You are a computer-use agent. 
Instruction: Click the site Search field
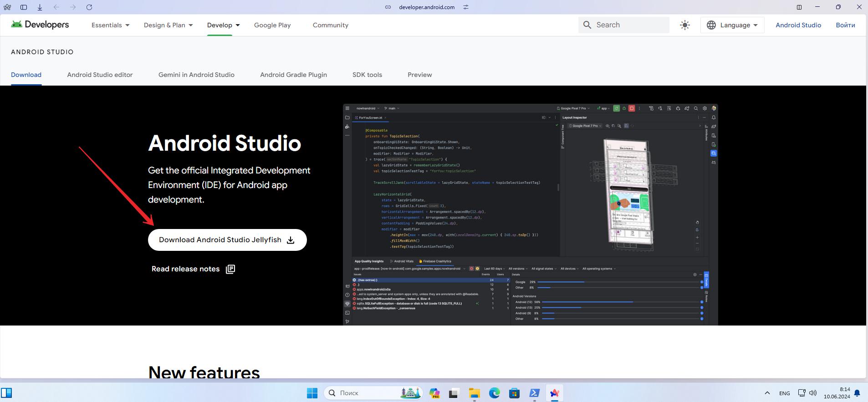pos(624,25)
